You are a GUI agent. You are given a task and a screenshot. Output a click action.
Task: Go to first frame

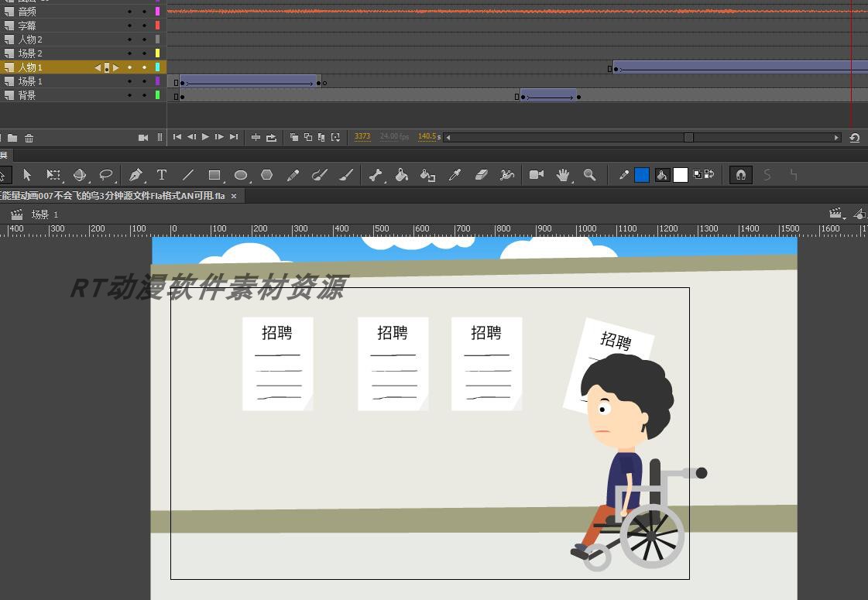pos(177,137)
